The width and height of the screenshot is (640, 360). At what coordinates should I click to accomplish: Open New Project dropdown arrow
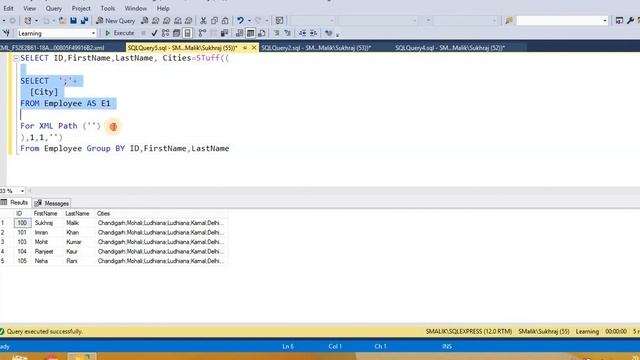pyautogui.click(x=36, y=20)
